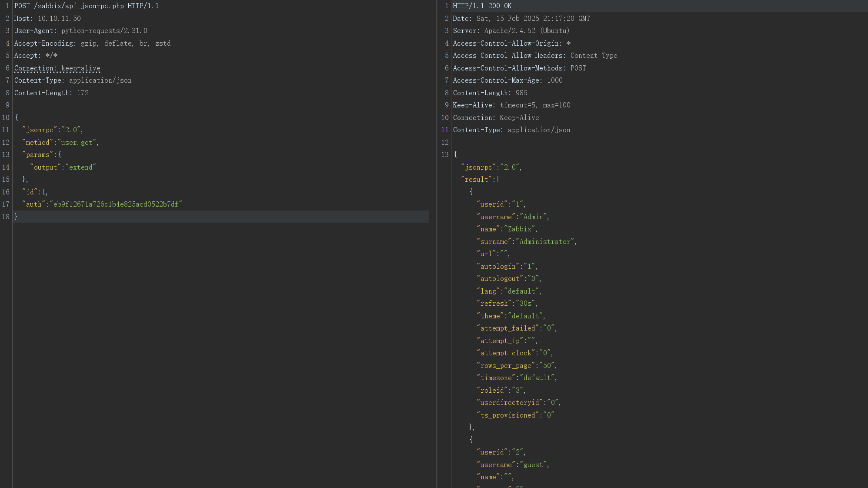Click the Keep-Alive: timeout=5 header
Screen dimensions: 868x488
512,105
